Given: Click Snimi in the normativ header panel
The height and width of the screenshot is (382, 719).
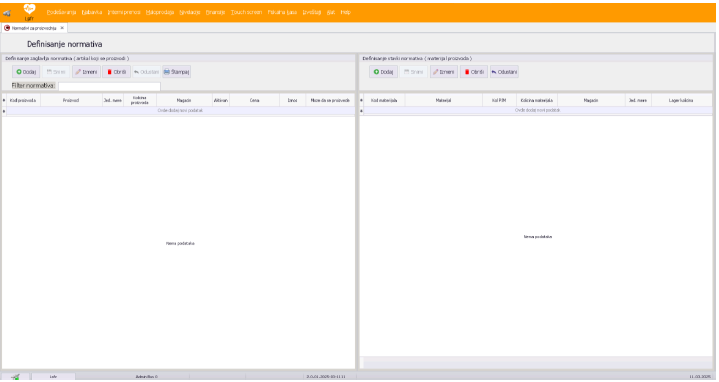Looking at the screenshot, I should pos(56,72).
